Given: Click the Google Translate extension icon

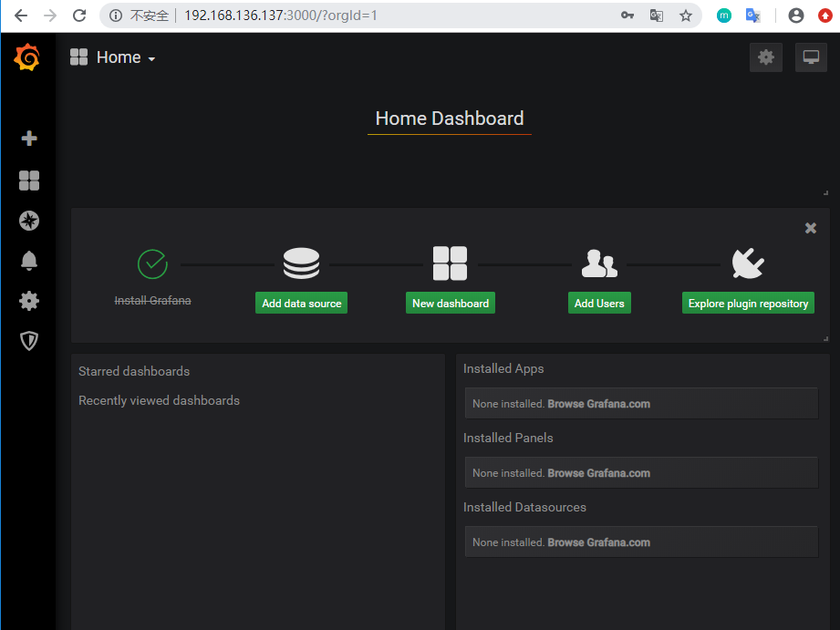Looking at the screenshot, I should pyautogui.click(x=752, y=15).
